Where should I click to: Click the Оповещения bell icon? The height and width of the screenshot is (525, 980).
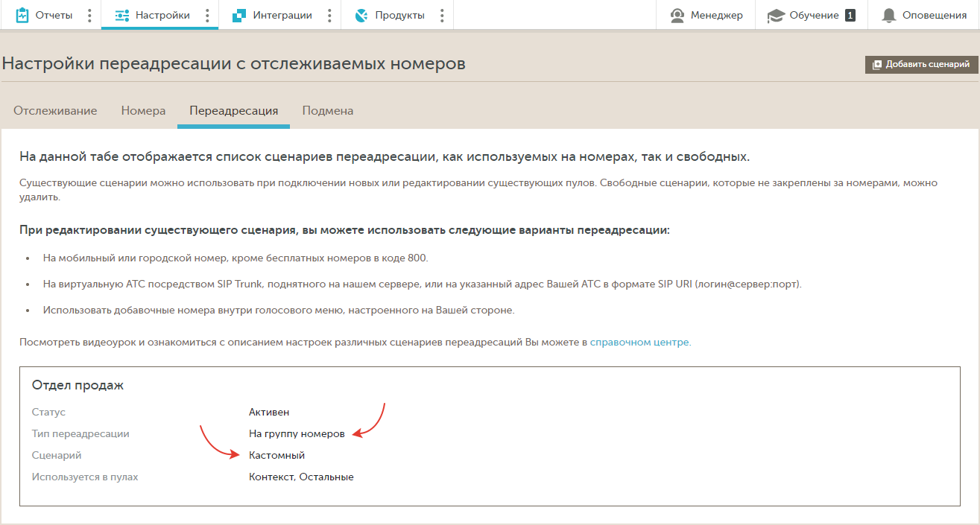click(888, 15)
